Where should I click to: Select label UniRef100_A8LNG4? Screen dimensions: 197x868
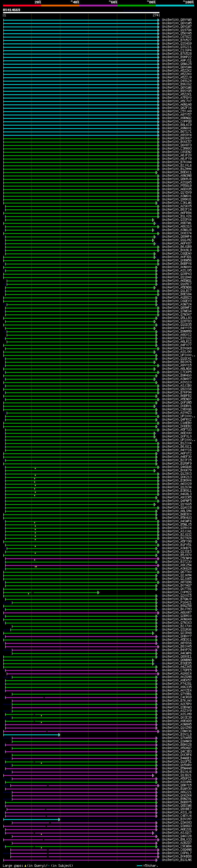click(x=177, y=369)
